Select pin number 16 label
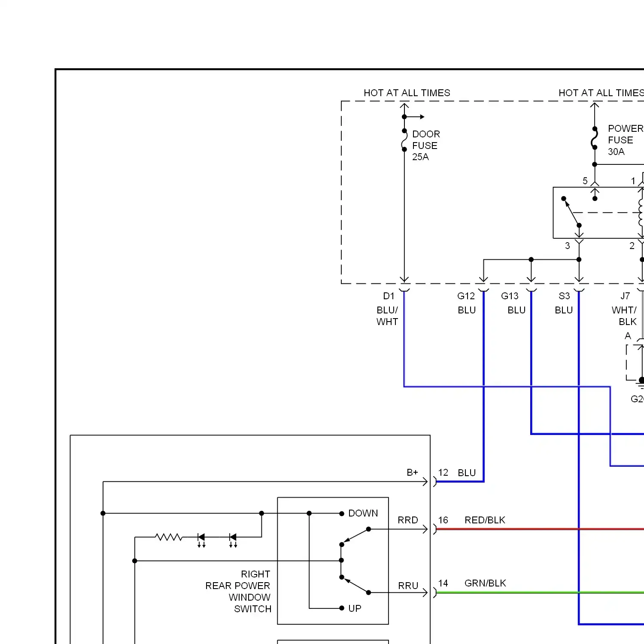644x644 pixels. [443, 520]
